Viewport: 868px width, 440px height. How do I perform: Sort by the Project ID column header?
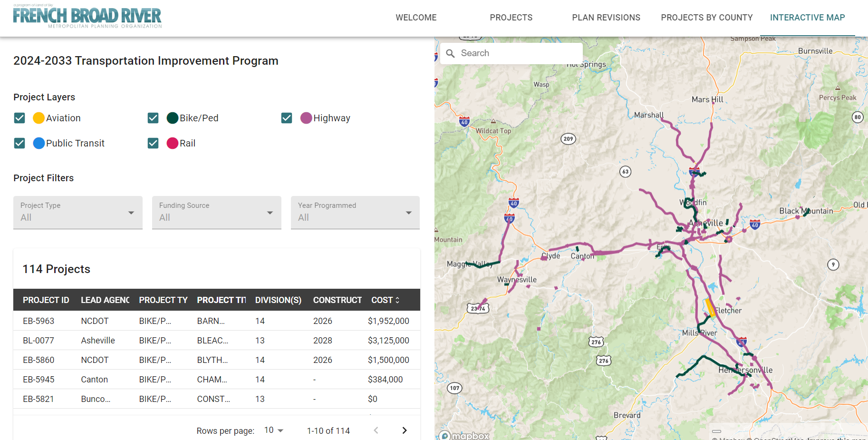click(x=46, y=300)
